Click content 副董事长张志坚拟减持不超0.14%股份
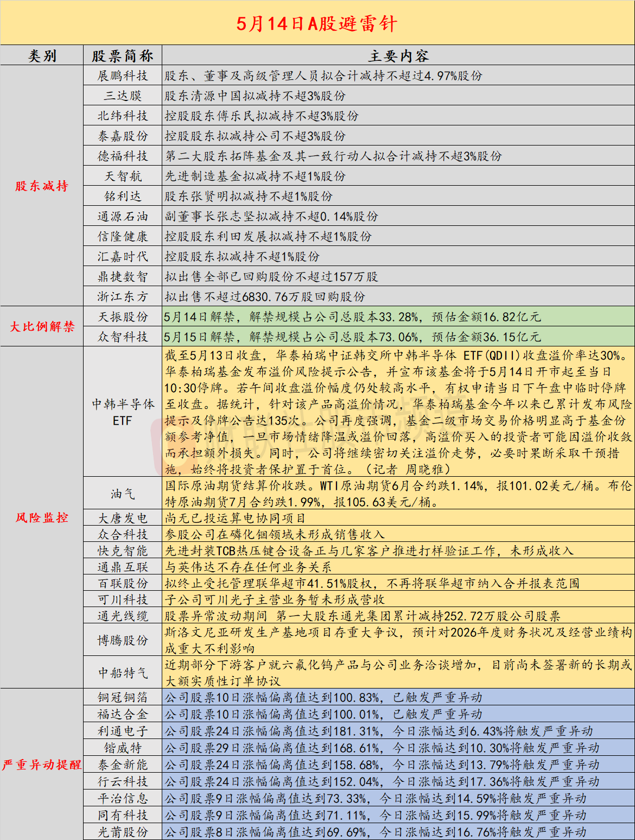The width and height of the screenshot is (635, 840). click(x=271, y=216)
